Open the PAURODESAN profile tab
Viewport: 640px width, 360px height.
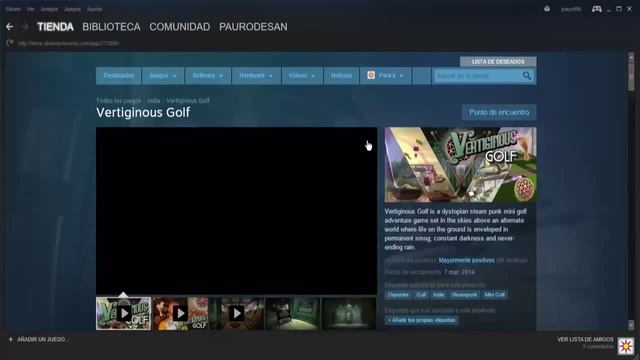253,27
